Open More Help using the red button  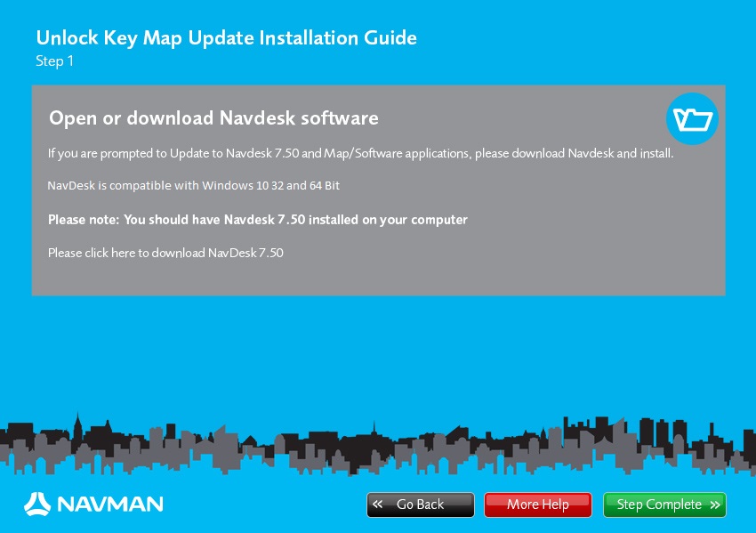pos(537,505)
